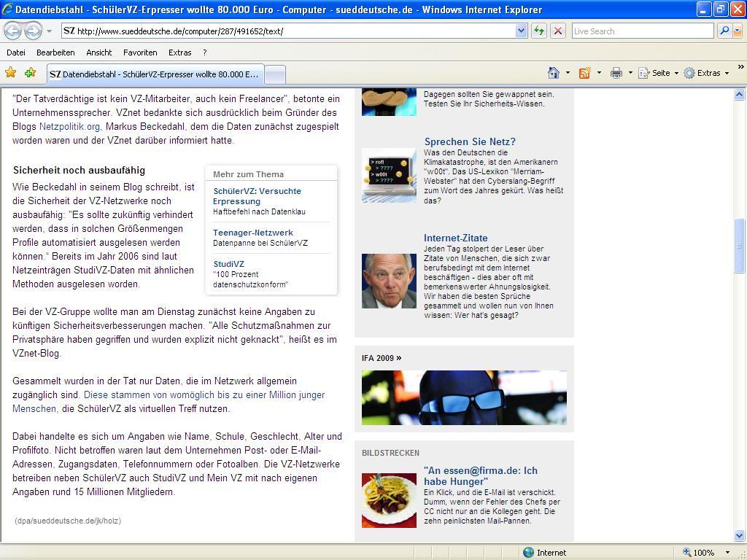Click the search magnifier icon
747x560 pixels.
click(724, 31)
